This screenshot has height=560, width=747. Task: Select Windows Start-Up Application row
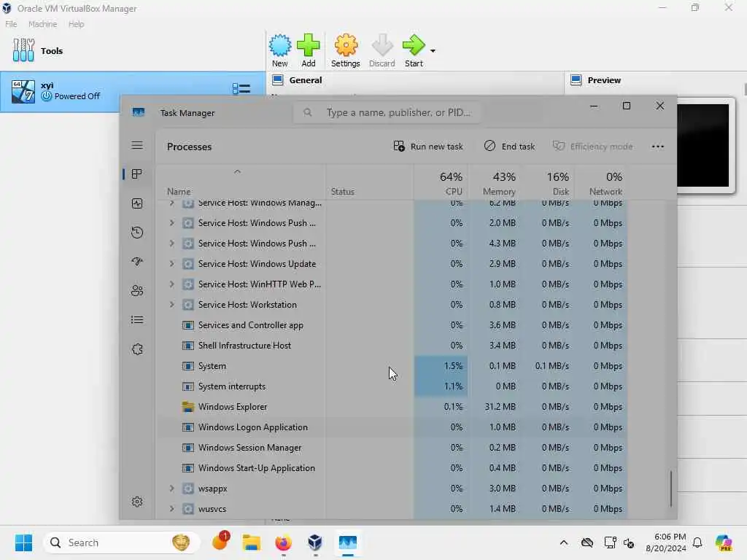(x=392, y=468)
